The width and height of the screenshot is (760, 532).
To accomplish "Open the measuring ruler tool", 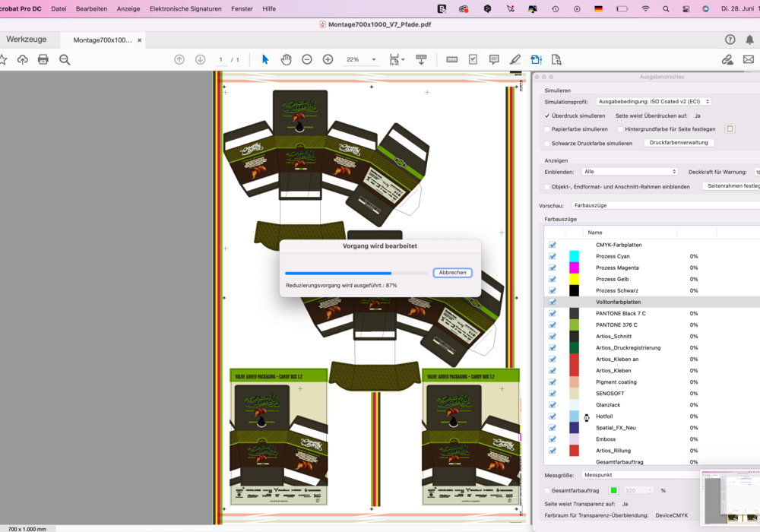I will [x=451, y=59].
